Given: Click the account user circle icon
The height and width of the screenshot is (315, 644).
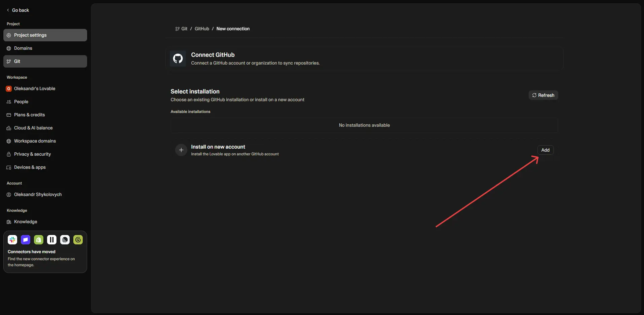Looking at the screenshot, I should 9,195.
